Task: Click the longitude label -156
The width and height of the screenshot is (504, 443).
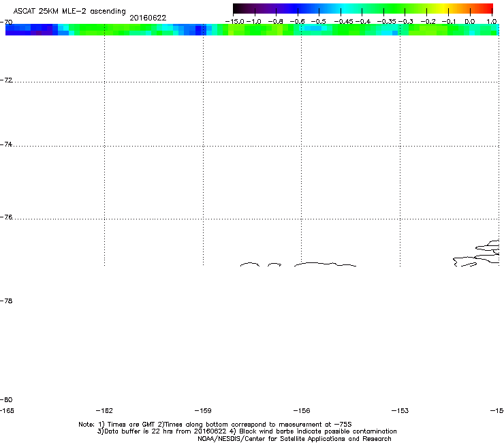Action: coord(302,411)
